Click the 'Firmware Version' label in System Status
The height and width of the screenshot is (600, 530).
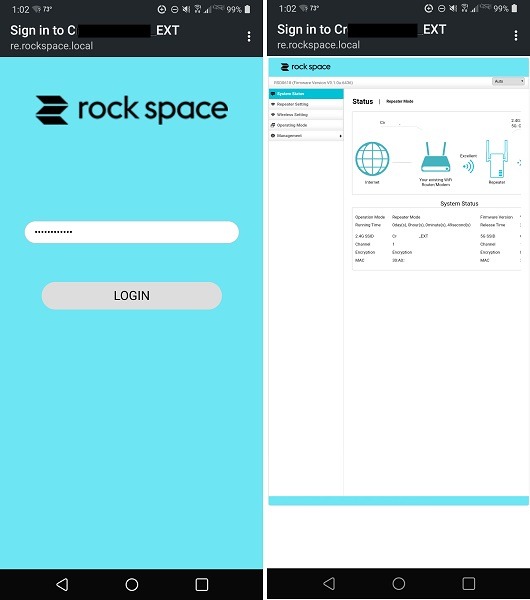point(496,217)
